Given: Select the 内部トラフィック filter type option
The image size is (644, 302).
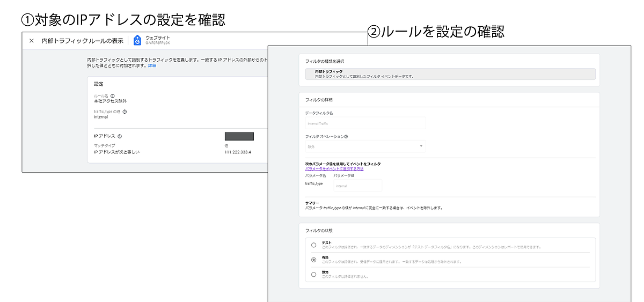Looking at the screenshot, I should [x=450, y=74].
